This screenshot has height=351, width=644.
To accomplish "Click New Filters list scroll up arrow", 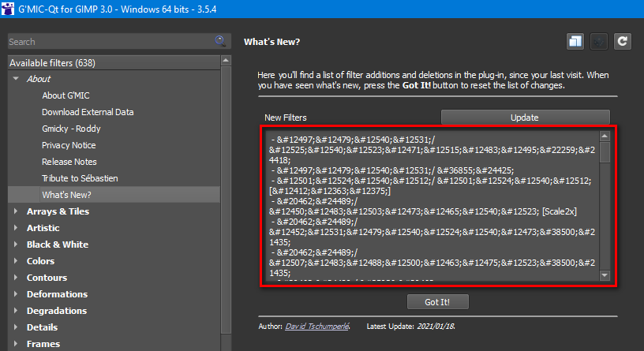I will [605, 136].
